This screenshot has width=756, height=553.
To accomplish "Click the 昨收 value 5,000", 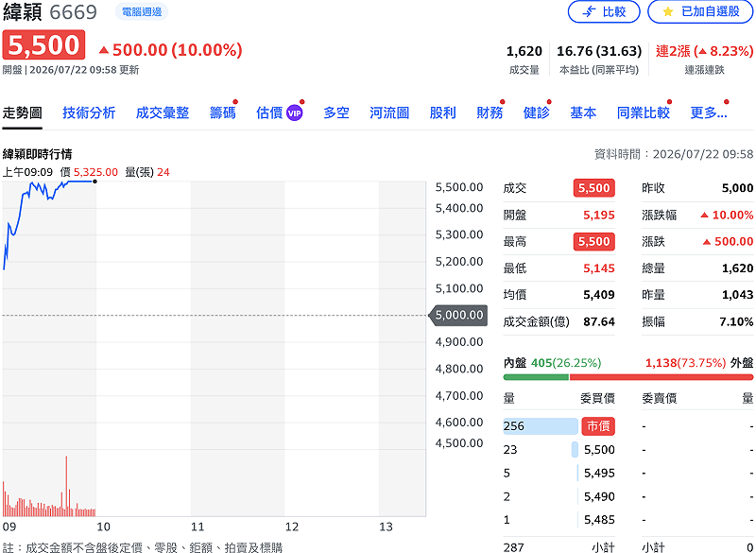I will [x=737, y=188].
